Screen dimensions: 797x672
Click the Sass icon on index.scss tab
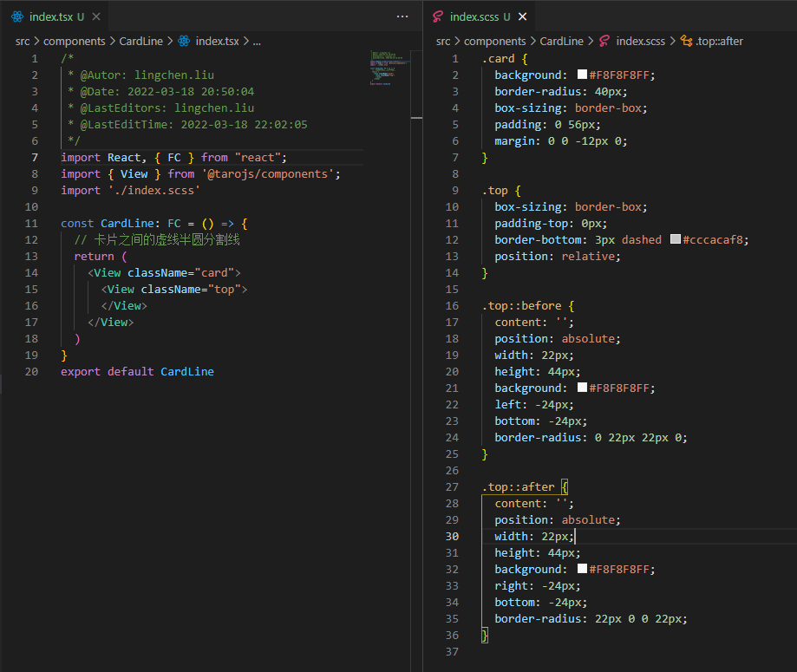[438, 16]
